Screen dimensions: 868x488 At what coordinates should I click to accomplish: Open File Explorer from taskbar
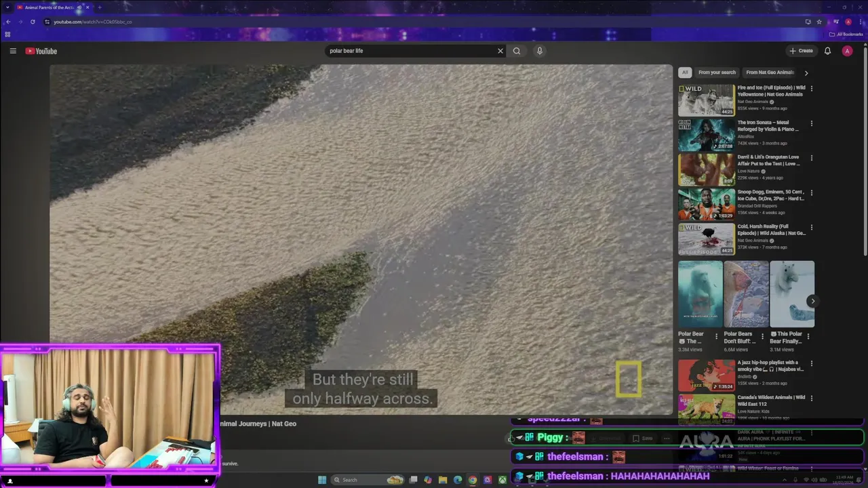click(443, 480)
